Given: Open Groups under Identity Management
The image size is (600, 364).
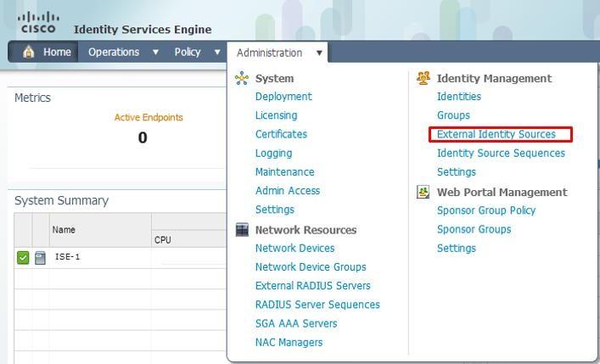Looking at the screenshot, I should click(453, 115).
